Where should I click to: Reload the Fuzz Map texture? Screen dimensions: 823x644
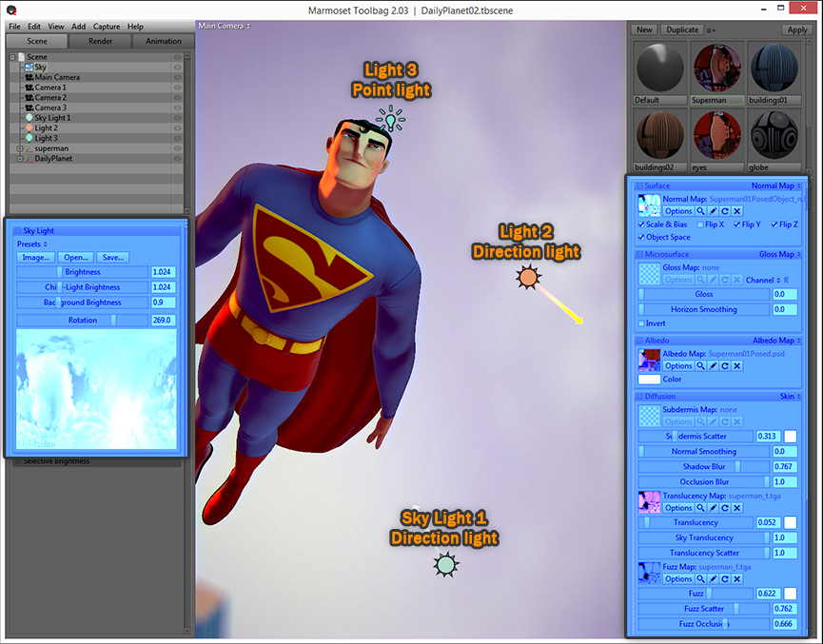click(x=725, y=579)
